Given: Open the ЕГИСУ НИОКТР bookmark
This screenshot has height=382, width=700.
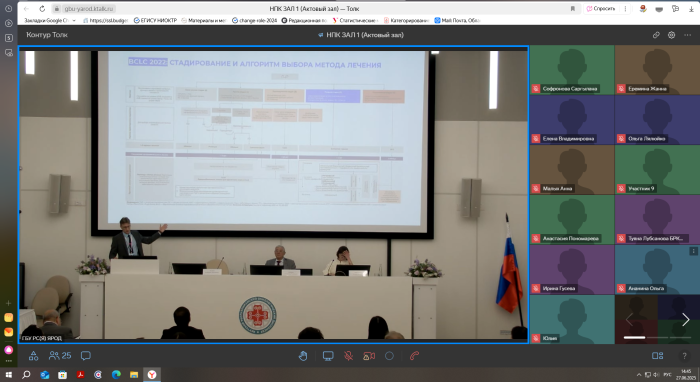Looking at the screenshot, I should [x=155, y=20].
